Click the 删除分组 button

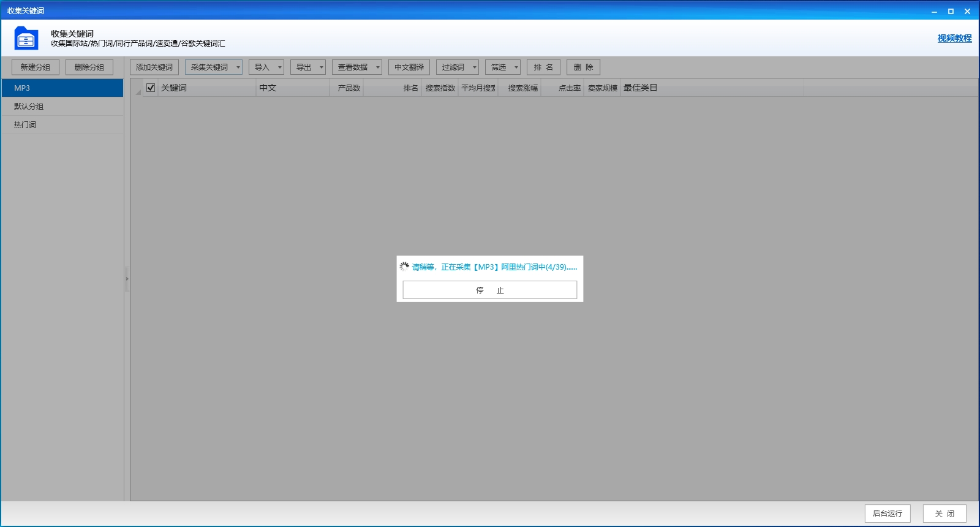(89, 67)
